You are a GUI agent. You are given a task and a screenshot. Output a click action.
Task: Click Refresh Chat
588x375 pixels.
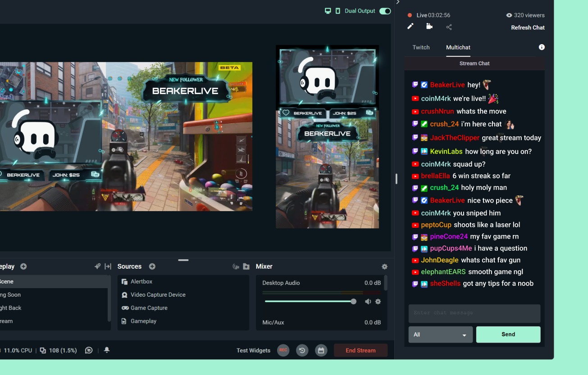[x=528, y=27]
